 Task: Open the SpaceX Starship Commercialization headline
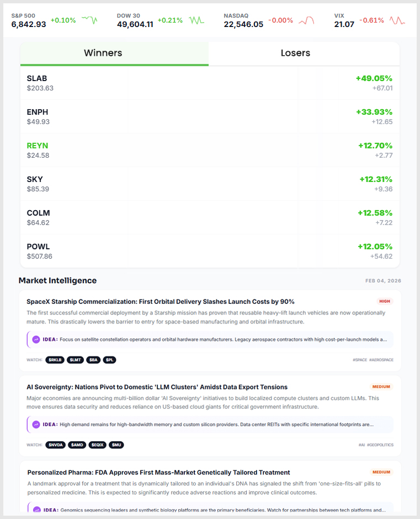(x=160, y=302)
